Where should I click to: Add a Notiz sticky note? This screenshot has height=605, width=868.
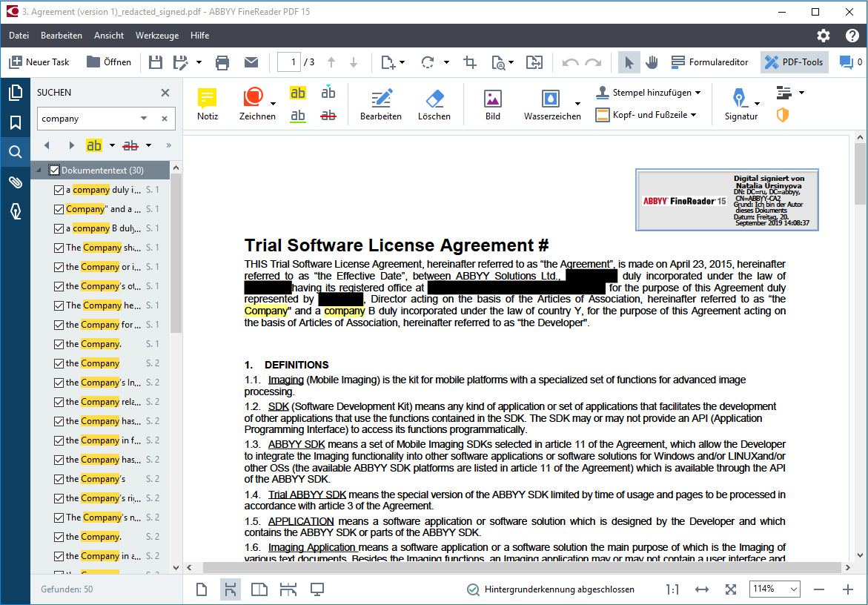[208, 104]
